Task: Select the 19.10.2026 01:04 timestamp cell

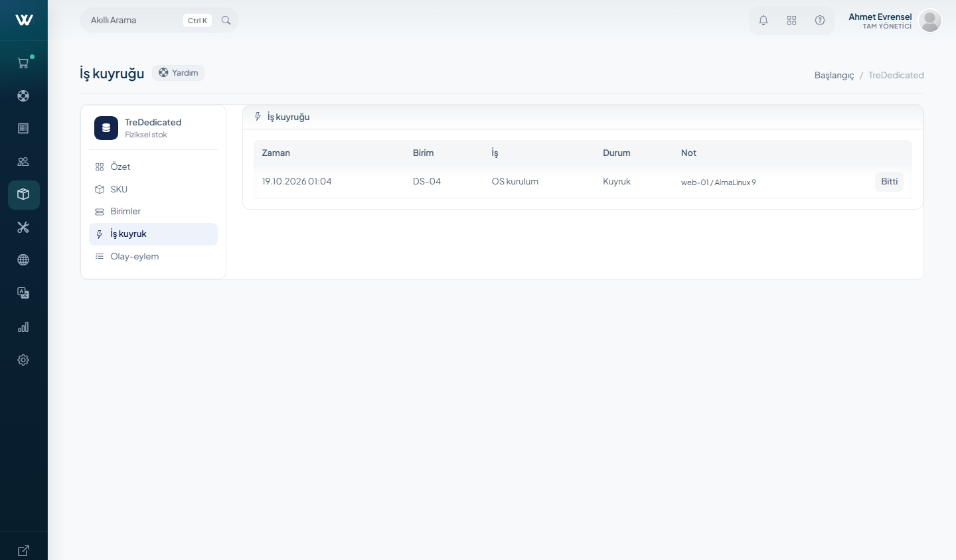Action: [x=297, y=181]
